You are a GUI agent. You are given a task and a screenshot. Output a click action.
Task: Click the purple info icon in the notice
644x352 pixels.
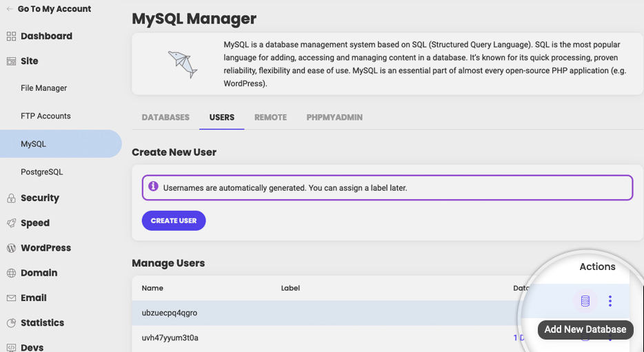(x=153, y=186)
